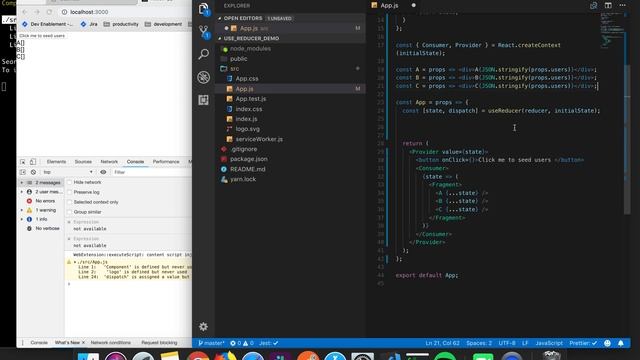This screenshot has height=360, width=640.
Task: Collapse the Open Editors section
Action: click(x=220, y=18)
